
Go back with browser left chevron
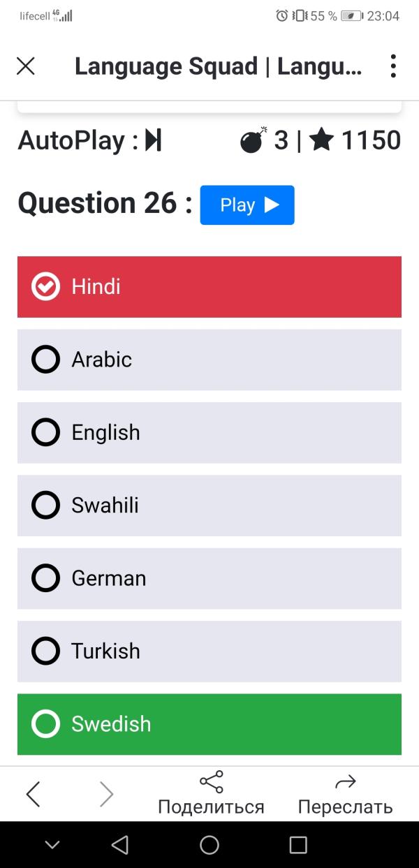pyautogui.click(x=33, y=794)
